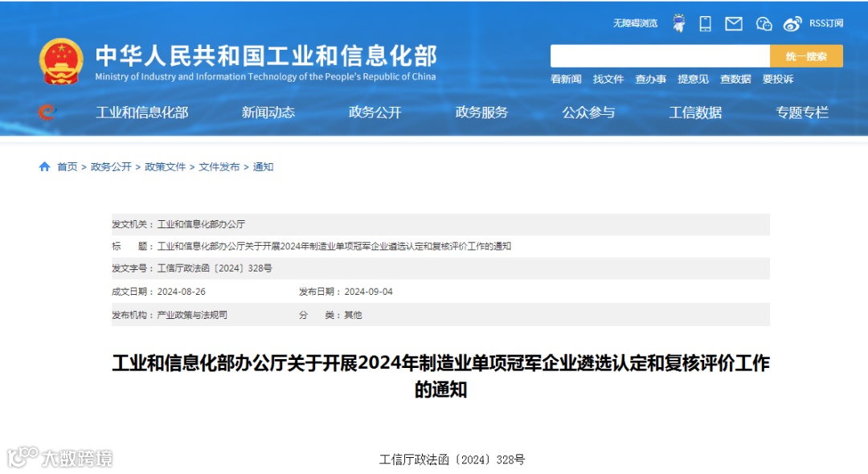Select 看新闻 quick link
868x474 pixels.
tap(566, 79)
